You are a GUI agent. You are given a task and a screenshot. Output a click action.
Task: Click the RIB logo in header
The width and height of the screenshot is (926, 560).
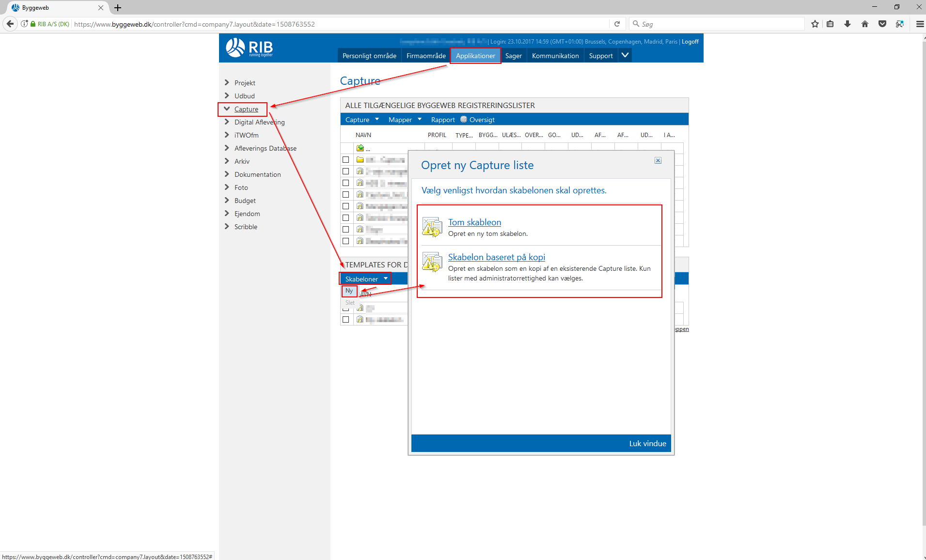point(249,47)
